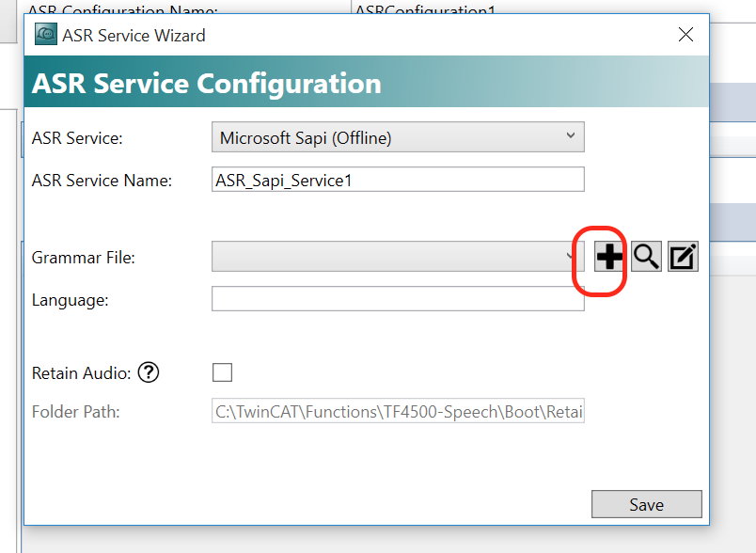Close the ASR Service Wizard dialog
This screenshot has height=553, width=756.
coord(685,35)
